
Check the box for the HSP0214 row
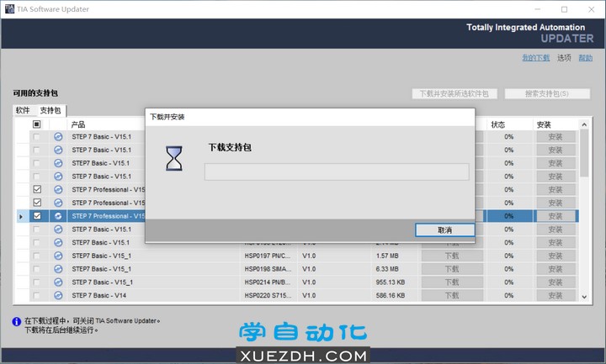coord(36,282)
